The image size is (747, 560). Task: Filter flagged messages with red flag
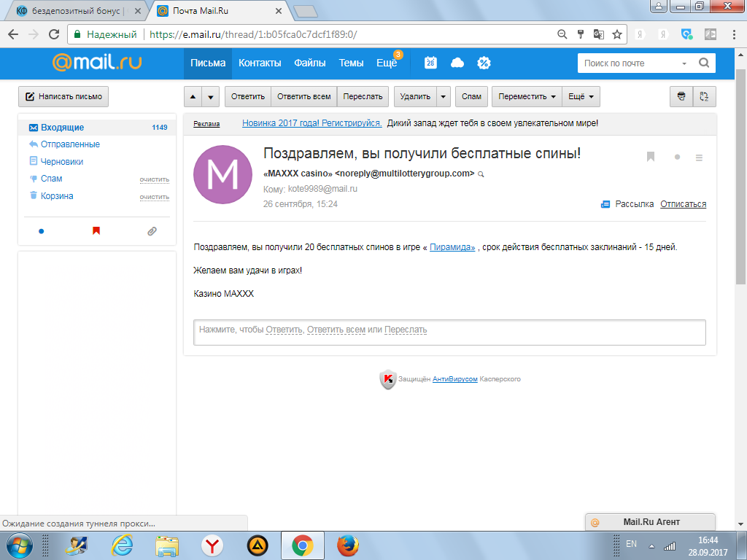pyautogui.click(x=96, y=231)
